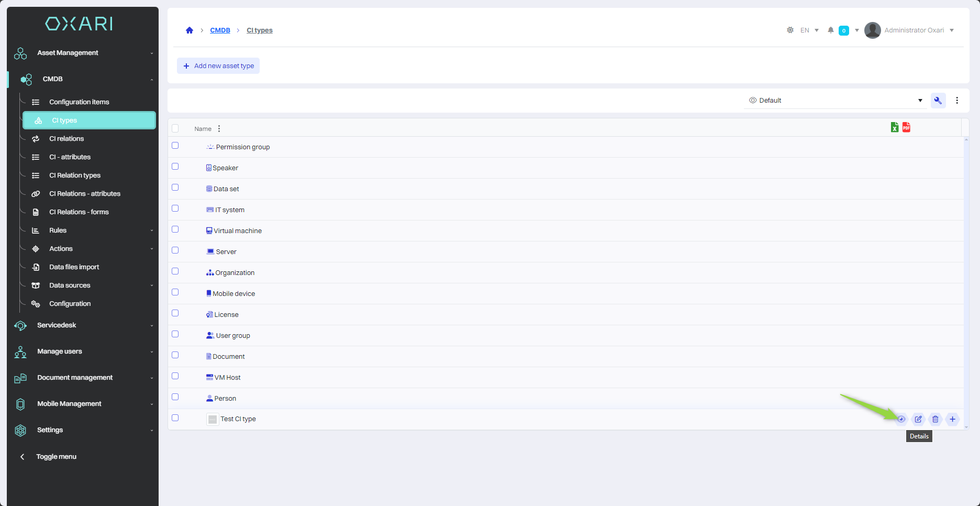The image size is (980, 506).
Task: Open the notifications bell
Action: [831, 30]
